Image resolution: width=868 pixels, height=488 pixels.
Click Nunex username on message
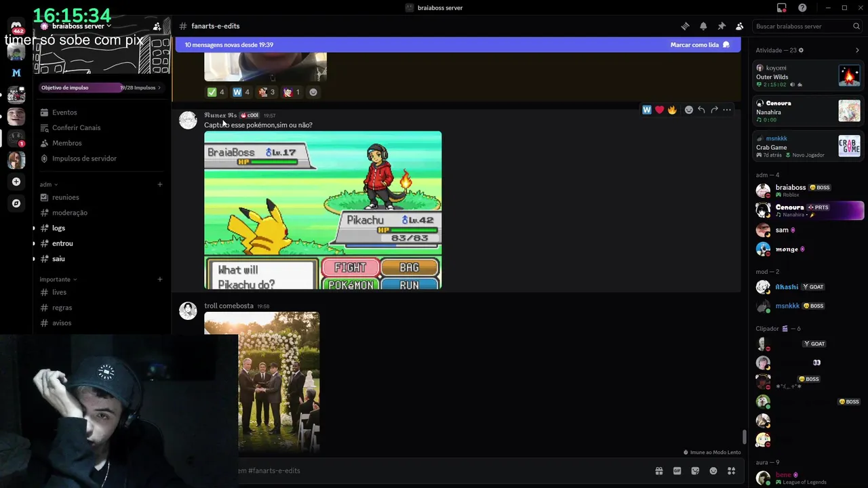(220, 115)
